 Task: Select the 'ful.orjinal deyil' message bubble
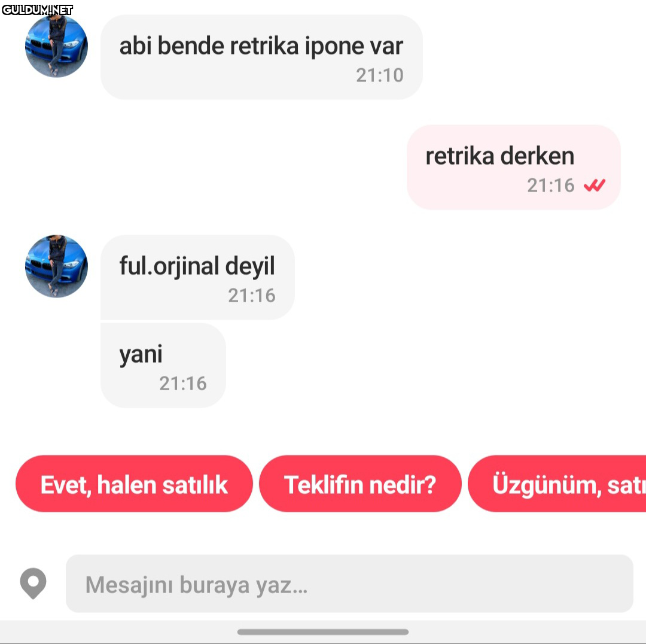[x=197, y=277]
